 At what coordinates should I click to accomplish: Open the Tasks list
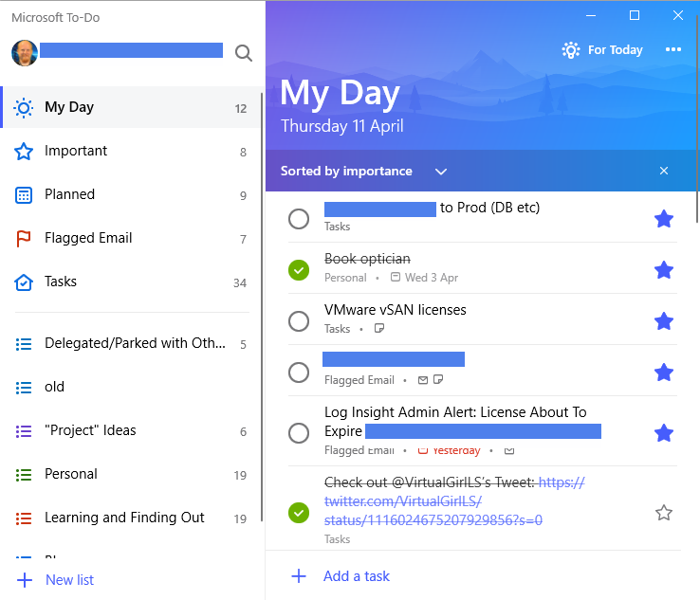click(131, 282)
